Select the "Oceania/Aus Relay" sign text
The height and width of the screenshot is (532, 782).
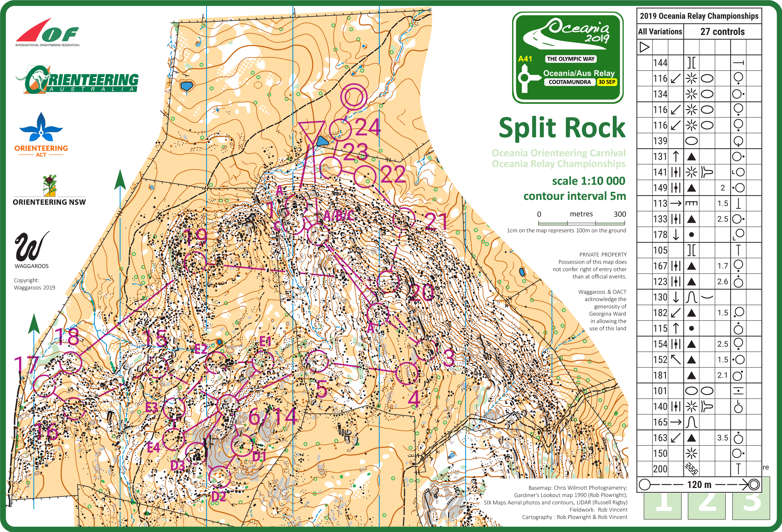pyautogui.click(x=579, y=73)
